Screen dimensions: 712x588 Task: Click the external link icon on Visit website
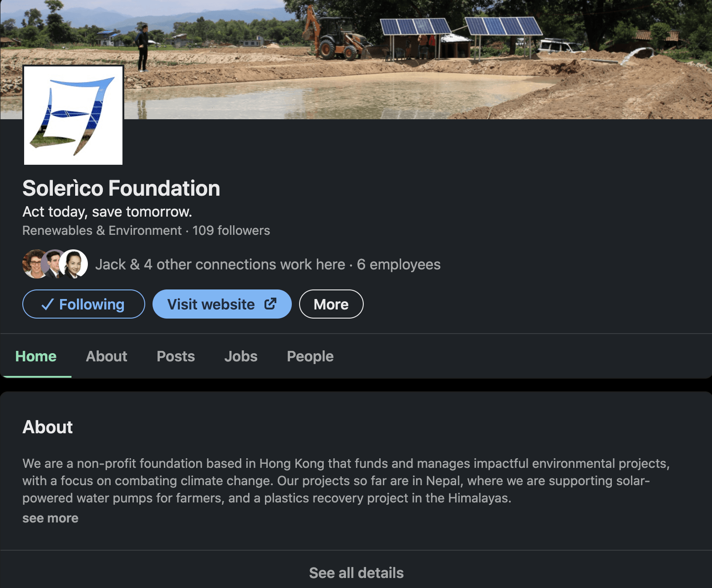[x=270, y=304]
